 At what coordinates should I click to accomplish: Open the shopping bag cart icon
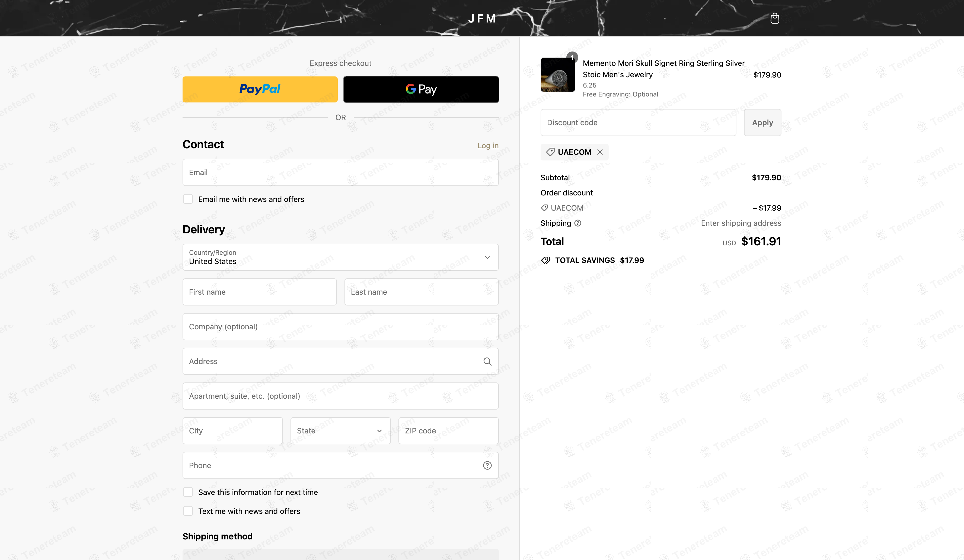[775, 18]
